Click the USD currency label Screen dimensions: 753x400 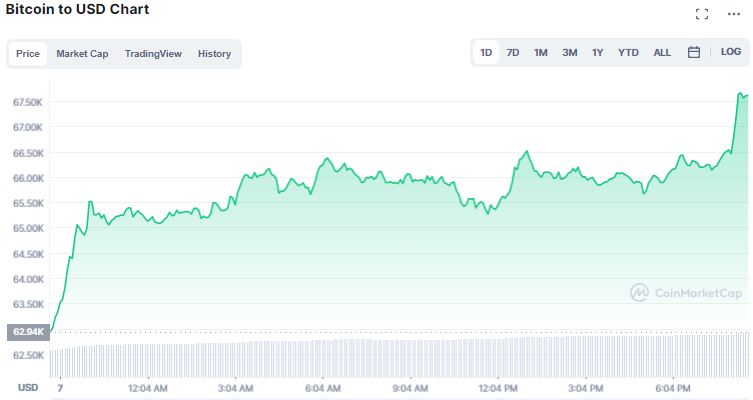point(28,388)
